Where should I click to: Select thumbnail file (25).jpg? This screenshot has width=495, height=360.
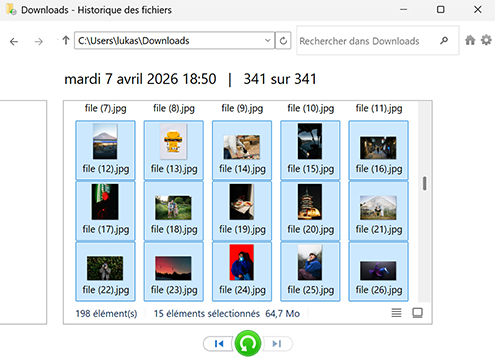pyautogui.click(x=310, y=271)
